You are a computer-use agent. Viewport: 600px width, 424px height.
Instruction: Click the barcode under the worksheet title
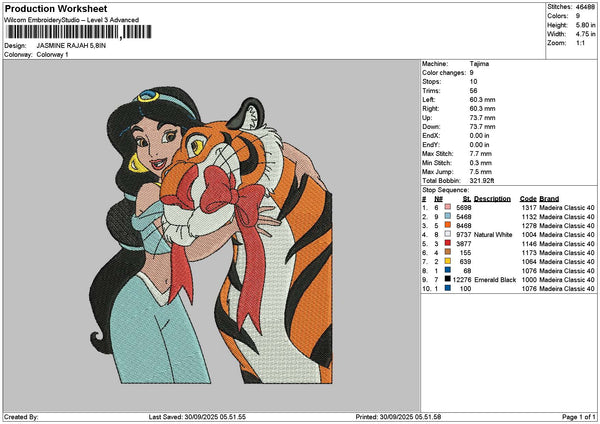tap(79, 32)
